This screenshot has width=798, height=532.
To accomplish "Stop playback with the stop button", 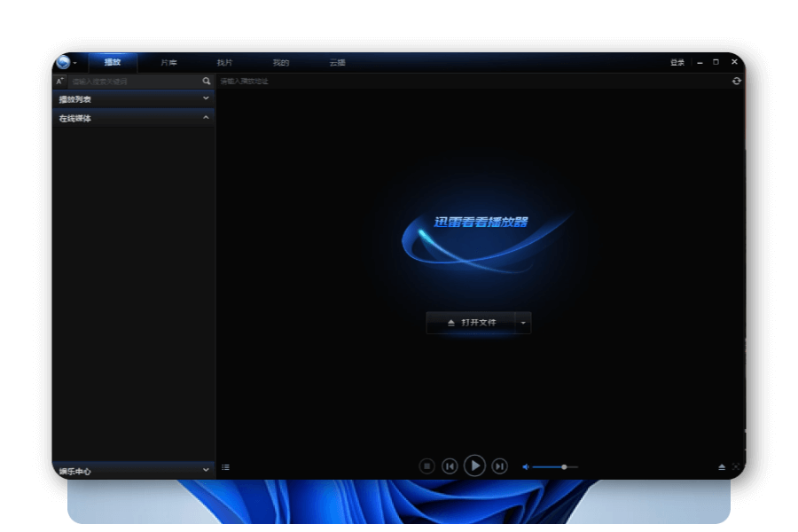I will tap(426, 465).
